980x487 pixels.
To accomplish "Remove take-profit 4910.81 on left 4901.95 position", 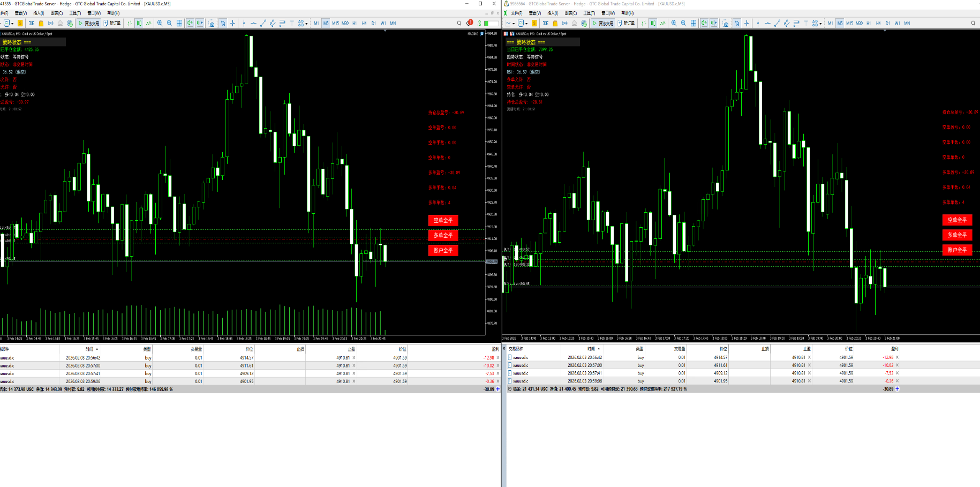I will [x=354, y=381].
